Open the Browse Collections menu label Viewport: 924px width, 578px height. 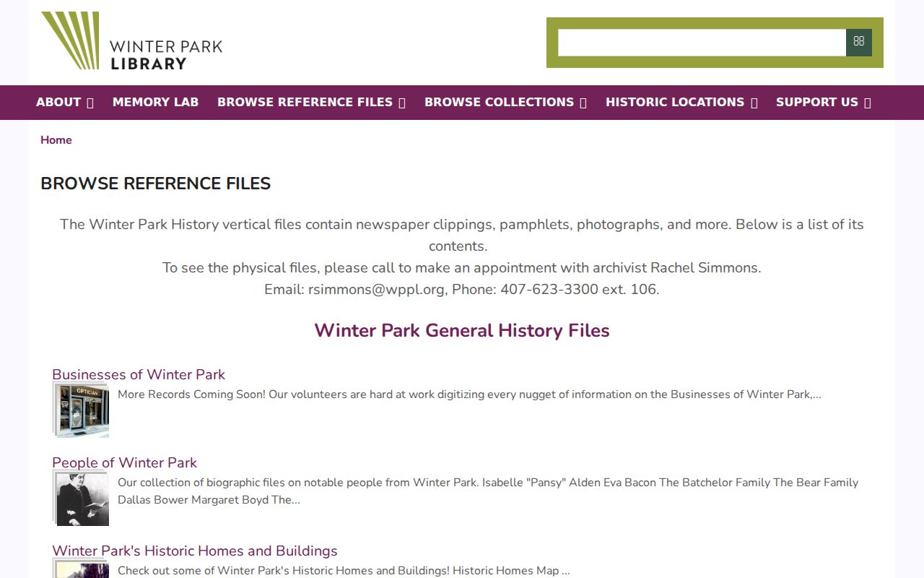(x=499, y=102)
